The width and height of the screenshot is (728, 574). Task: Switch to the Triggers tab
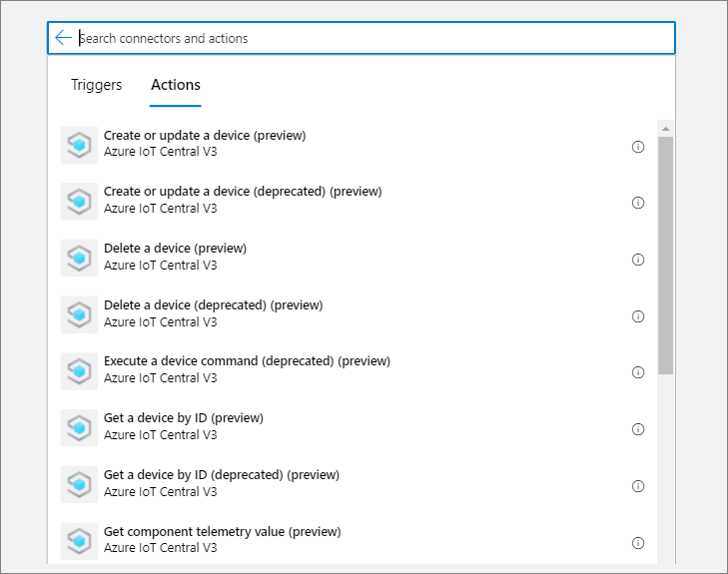[x=96, y=85]
